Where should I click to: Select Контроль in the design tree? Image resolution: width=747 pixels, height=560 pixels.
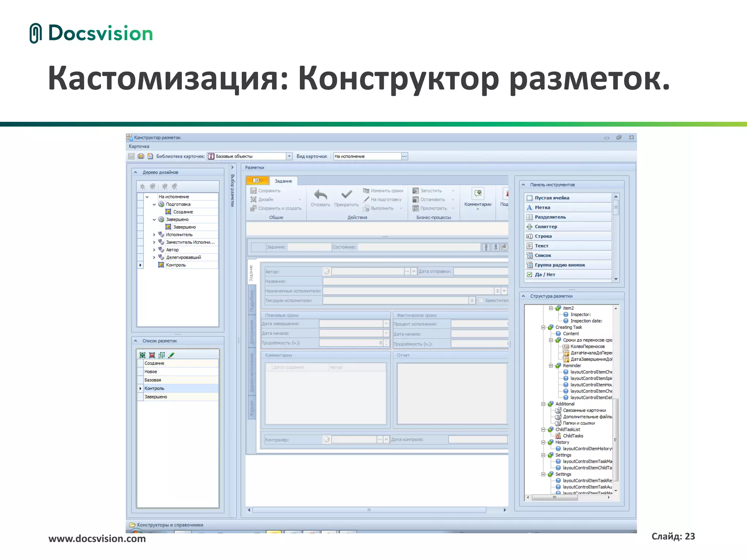point(176,265)
